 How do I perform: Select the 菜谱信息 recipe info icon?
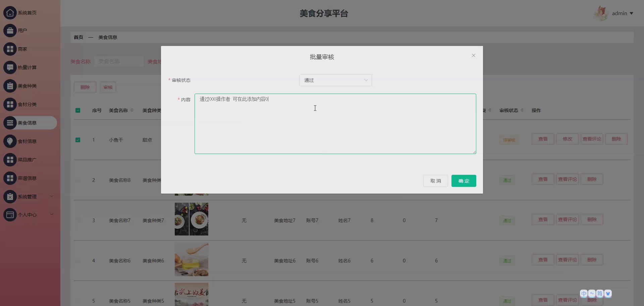[10, 178]
